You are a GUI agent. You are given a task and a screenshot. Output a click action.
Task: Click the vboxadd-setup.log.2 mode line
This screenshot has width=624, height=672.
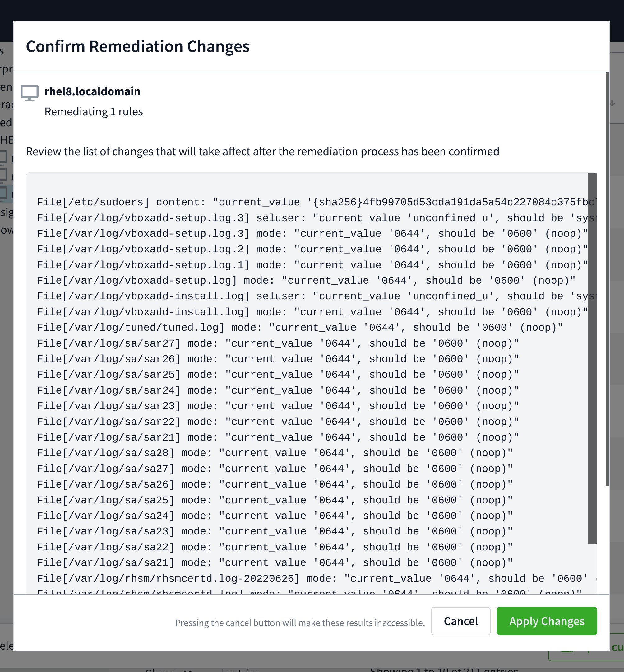point(312,249)
